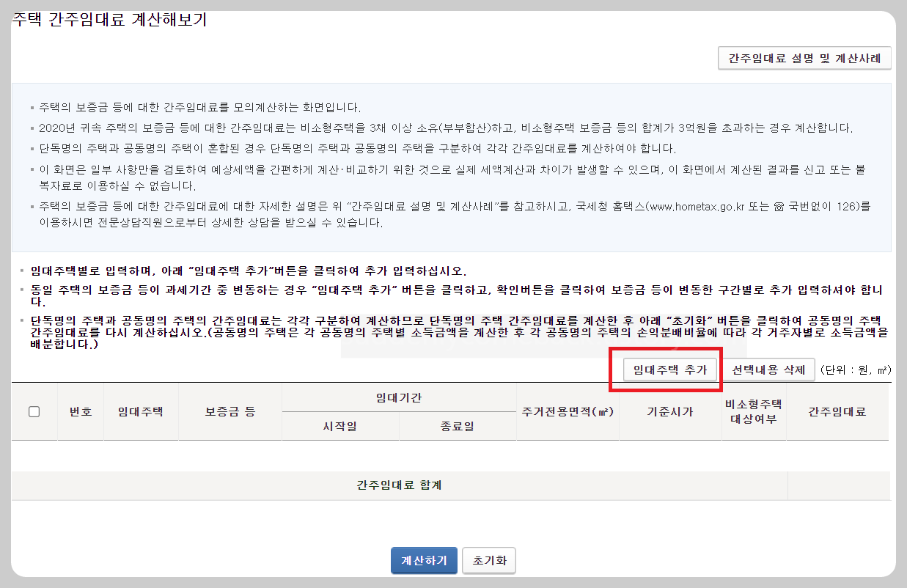
Task: Click the 선택내용 삭제 button
Action: click(x=768, y=370)
